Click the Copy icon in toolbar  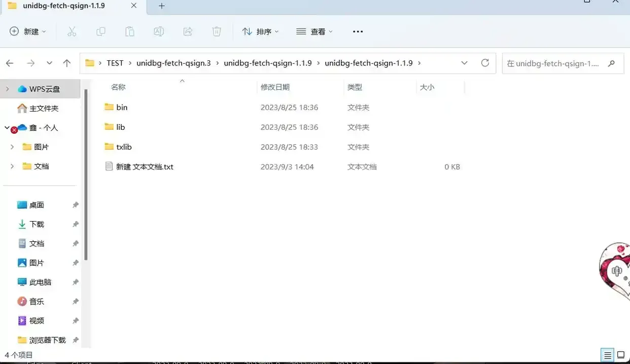click(101, 31)
